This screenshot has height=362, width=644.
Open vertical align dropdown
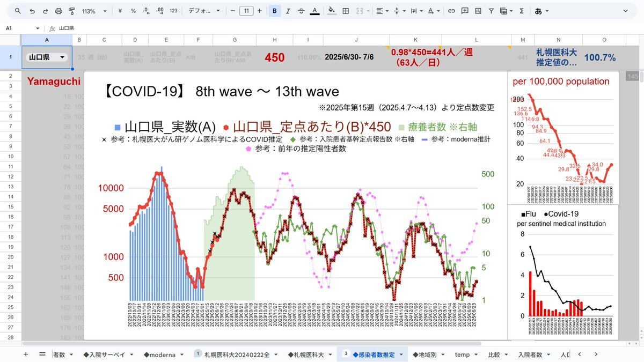(x=400, y=11)
